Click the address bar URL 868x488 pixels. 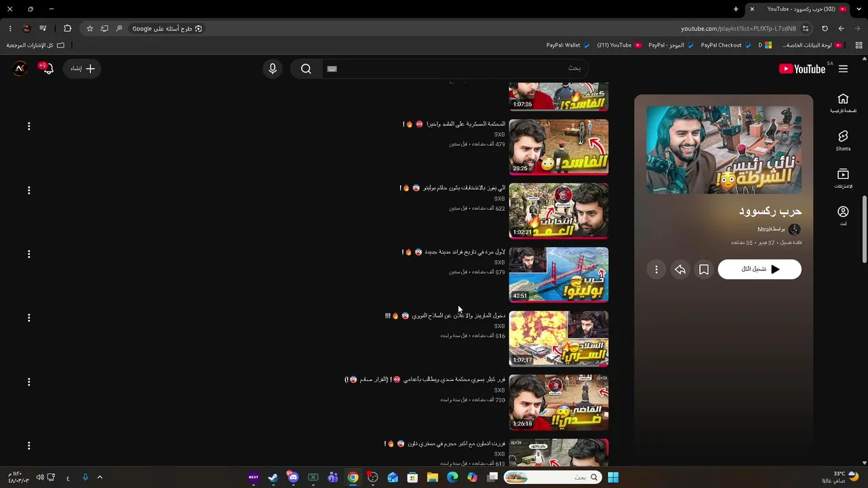point(738,28)
